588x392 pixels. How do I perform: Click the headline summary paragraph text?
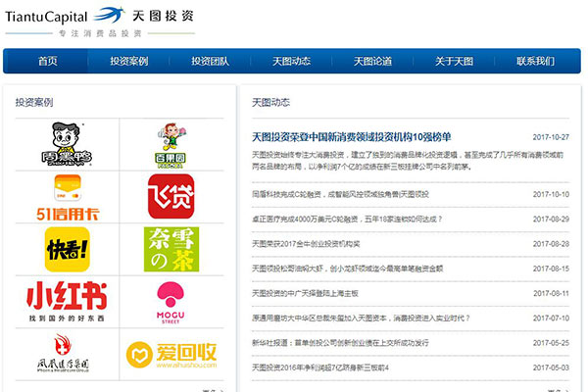[408, 161]
